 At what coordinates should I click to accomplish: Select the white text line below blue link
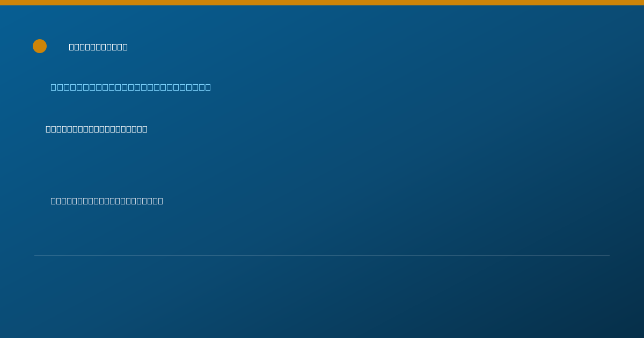coord(97,129)
